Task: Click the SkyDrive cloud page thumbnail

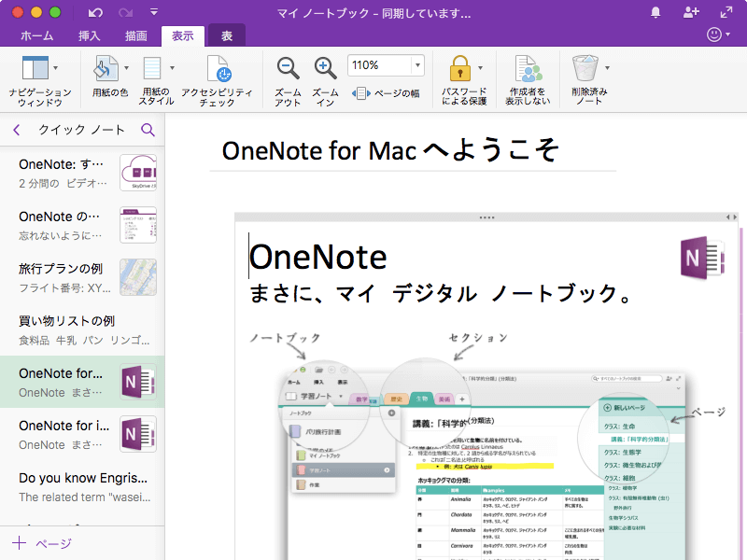Action: click(138, 173)
